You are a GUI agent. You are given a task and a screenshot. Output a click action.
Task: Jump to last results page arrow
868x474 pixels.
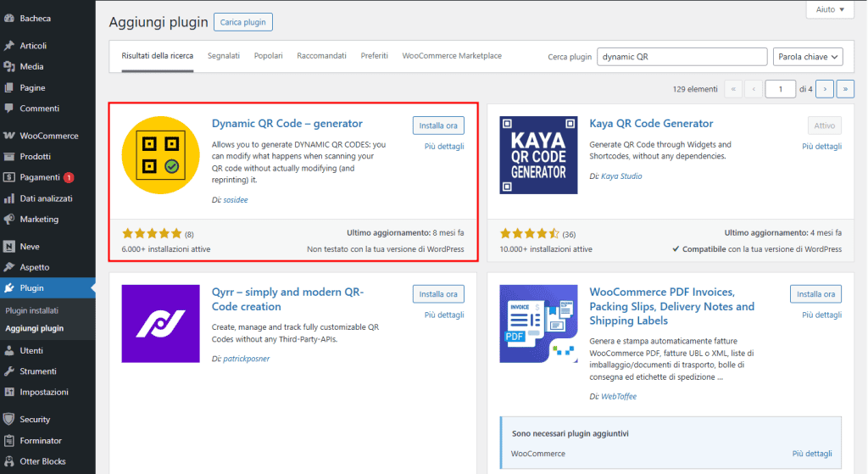coord(845,89)
